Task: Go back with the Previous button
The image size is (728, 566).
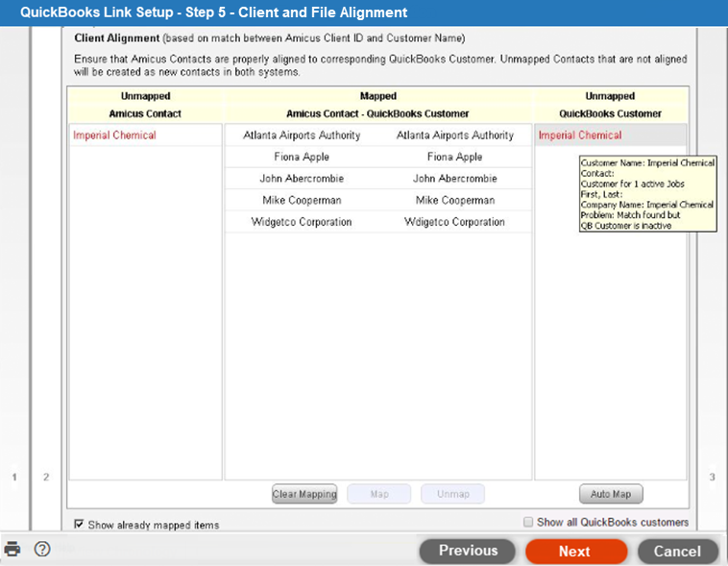Action: pos(468,552)
